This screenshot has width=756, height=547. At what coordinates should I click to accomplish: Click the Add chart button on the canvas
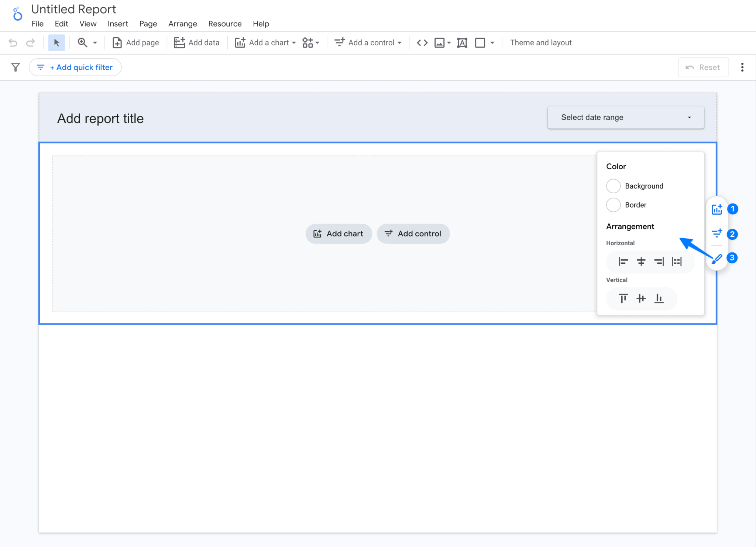pos(339,233)
